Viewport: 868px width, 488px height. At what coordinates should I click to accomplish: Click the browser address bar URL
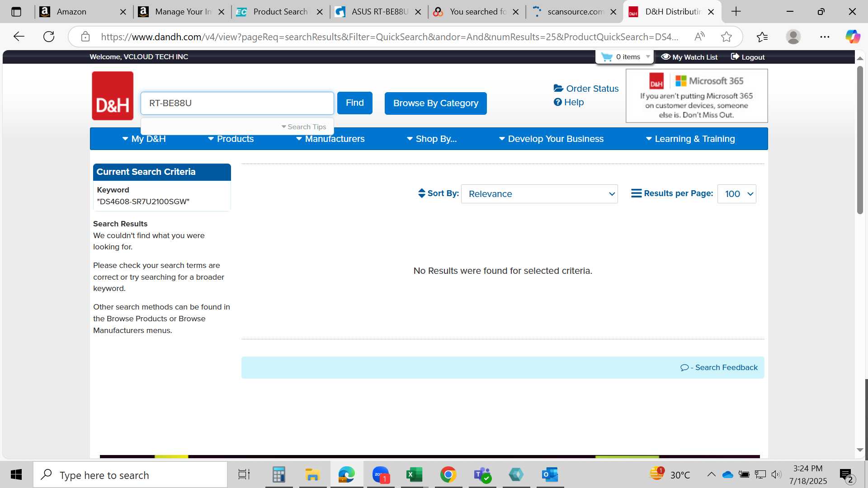(389, 37)
